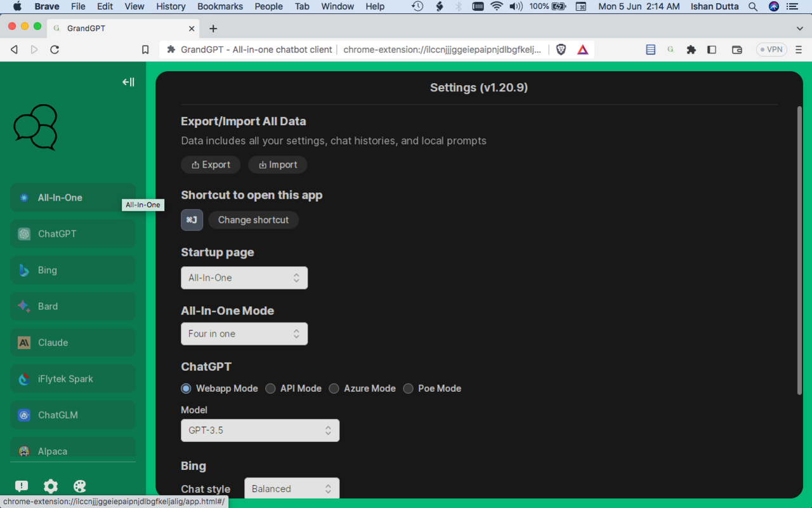This screenshot has height=508, width=812.
Task: Select API Mode radio button
Action: (270, 389)
